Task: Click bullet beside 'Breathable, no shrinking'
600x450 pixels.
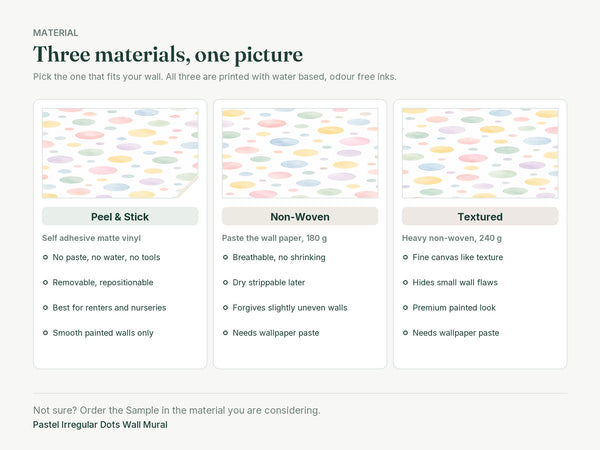Action: pos(225,257)
